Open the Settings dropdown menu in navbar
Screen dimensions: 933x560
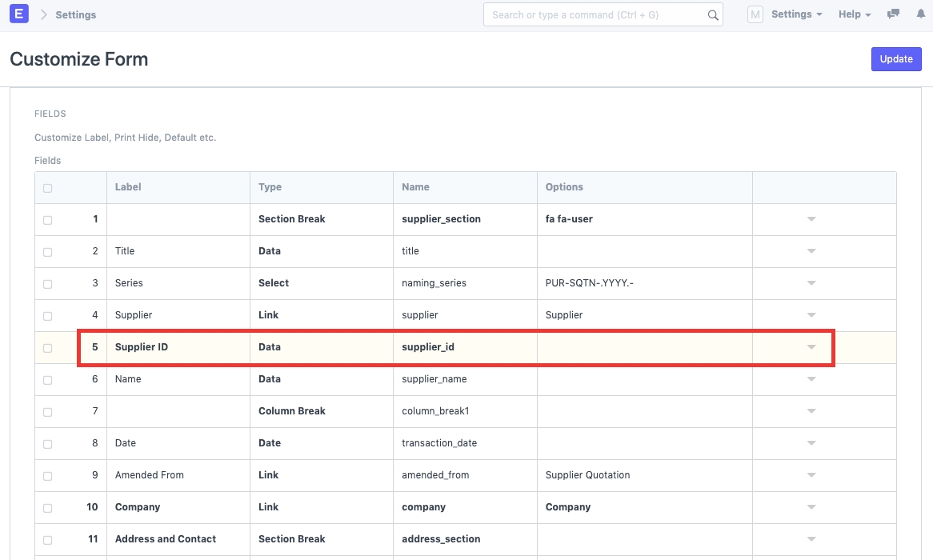pyautogui.click(x=796, y=14)
